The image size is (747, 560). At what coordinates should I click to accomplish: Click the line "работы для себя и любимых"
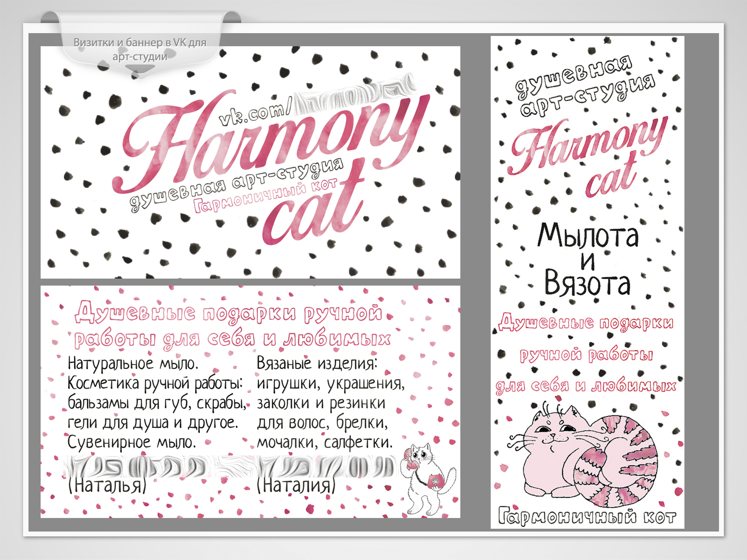tap(232, 339)
